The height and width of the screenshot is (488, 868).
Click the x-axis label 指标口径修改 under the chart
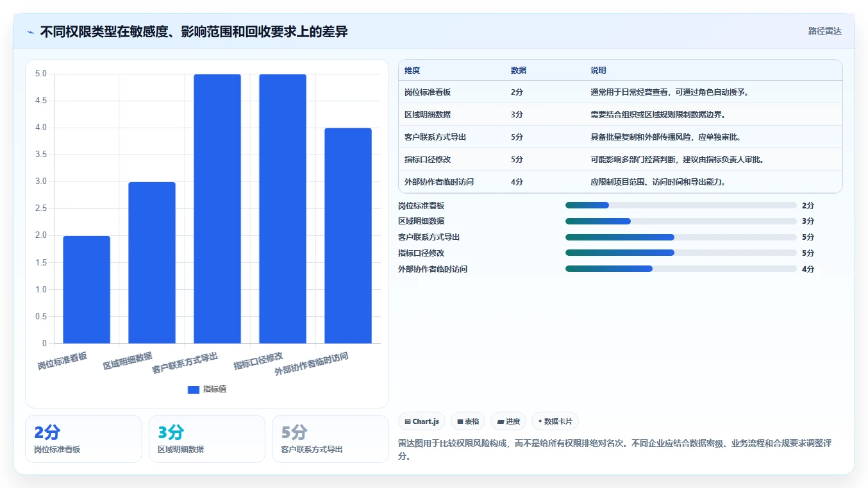(258, 361)
